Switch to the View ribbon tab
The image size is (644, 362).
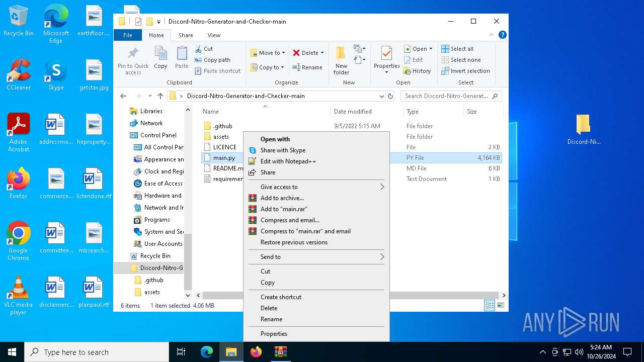pyautogui.click(x=214, y=35)
